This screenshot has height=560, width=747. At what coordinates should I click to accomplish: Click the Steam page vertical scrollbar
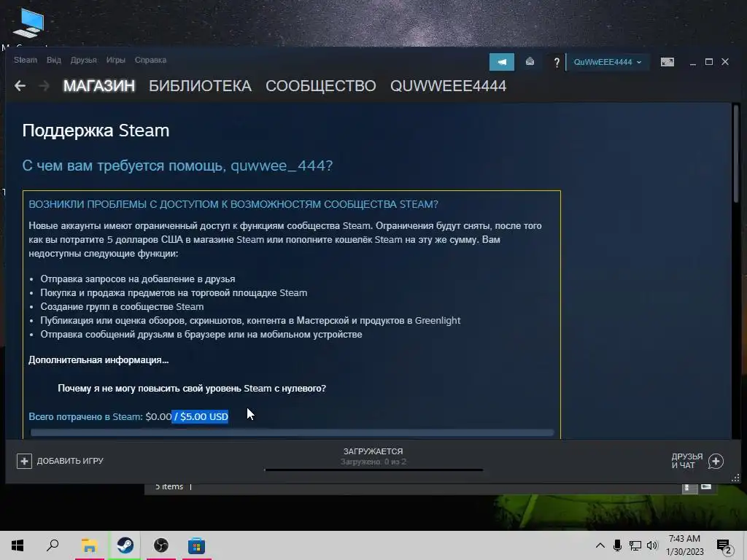coord(736,155)
